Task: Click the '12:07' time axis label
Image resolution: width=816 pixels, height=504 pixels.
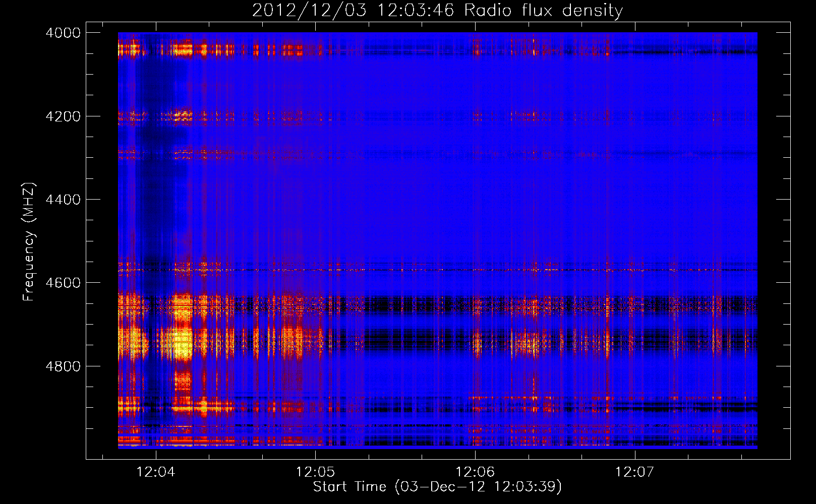Action: [x=634, y=472]
